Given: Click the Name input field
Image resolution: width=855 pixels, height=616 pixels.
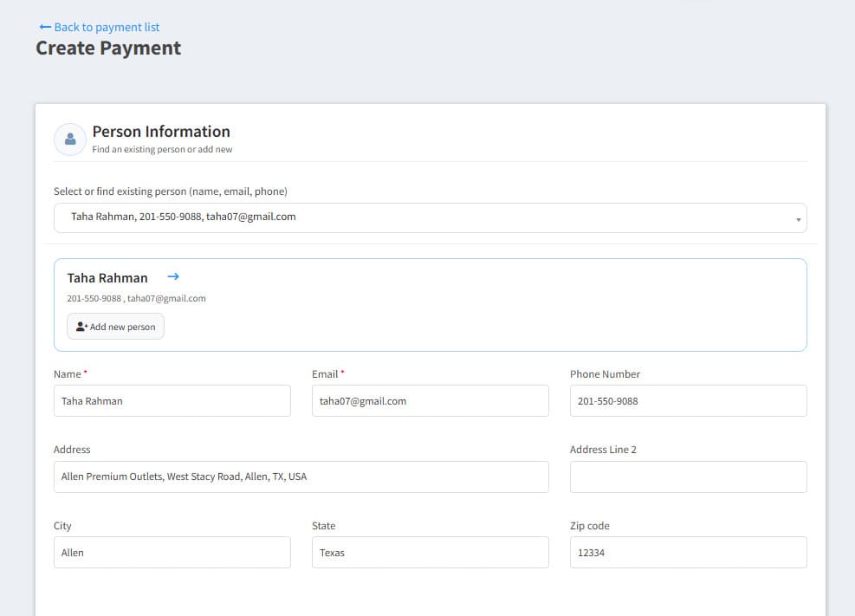Looking at the screenshot, I should (172, 401).
